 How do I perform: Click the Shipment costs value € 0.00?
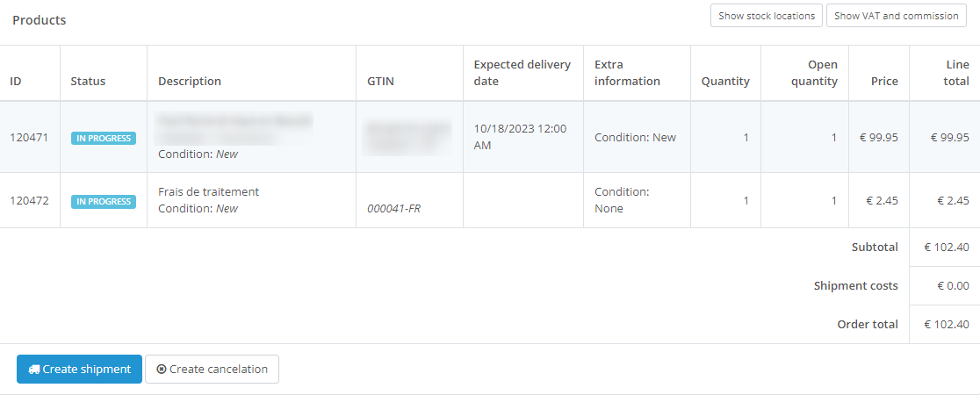coord(953,285)
